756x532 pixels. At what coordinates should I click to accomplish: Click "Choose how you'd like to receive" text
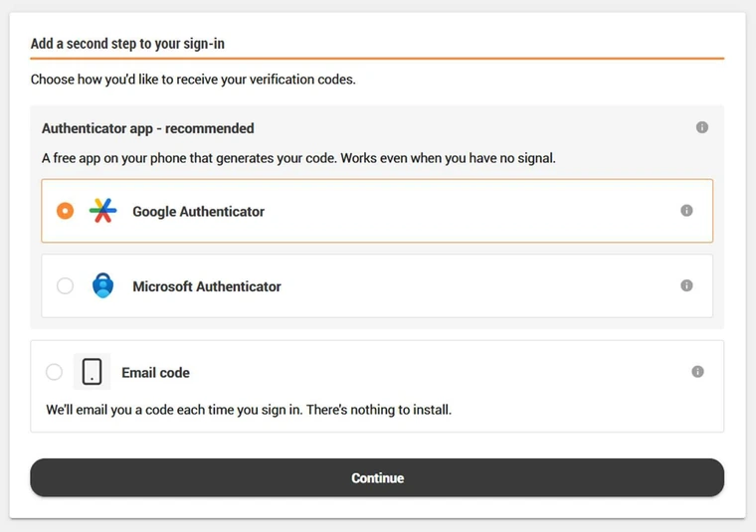pos(193,79)
